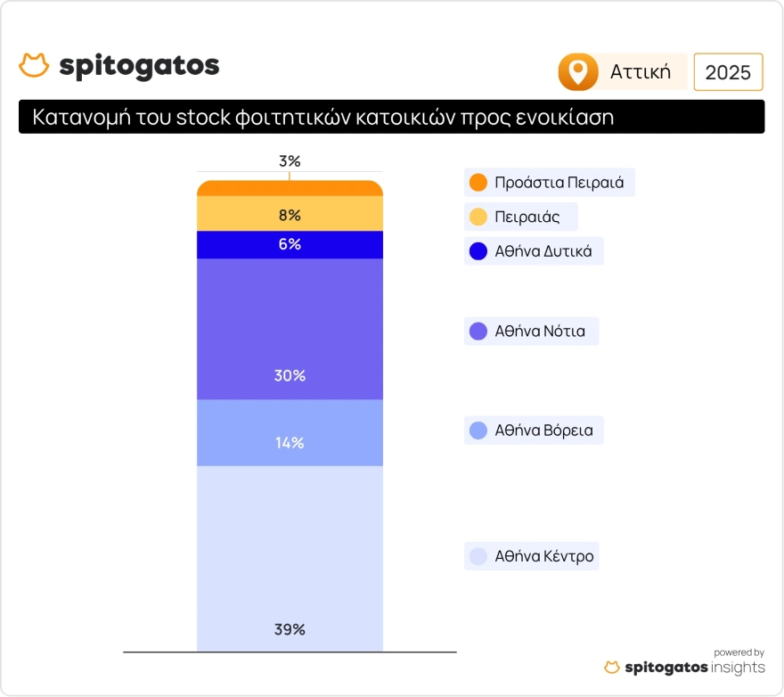Click the purple Αθήνα Νότια legend dot

(x=478, y=332)
